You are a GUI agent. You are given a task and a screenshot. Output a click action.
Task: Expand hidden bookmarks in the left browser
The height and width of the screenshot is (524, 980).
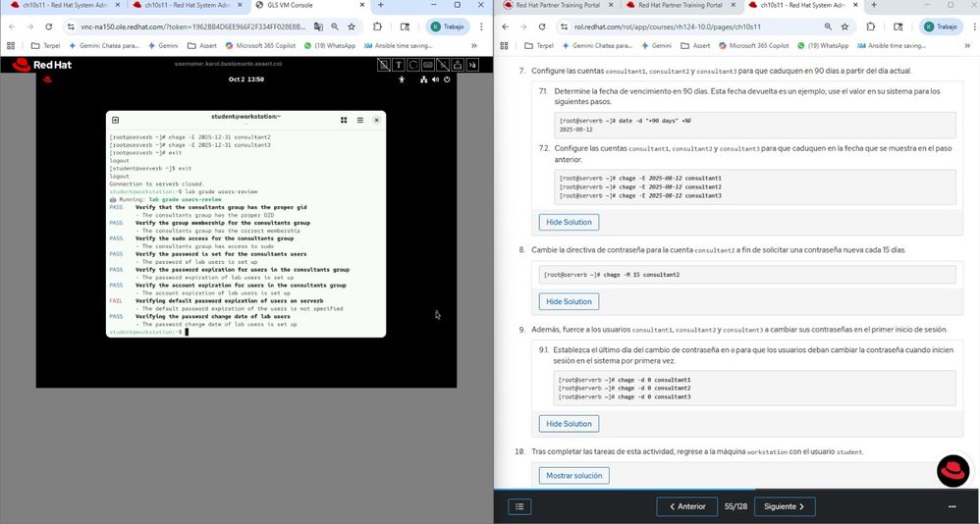474,45
